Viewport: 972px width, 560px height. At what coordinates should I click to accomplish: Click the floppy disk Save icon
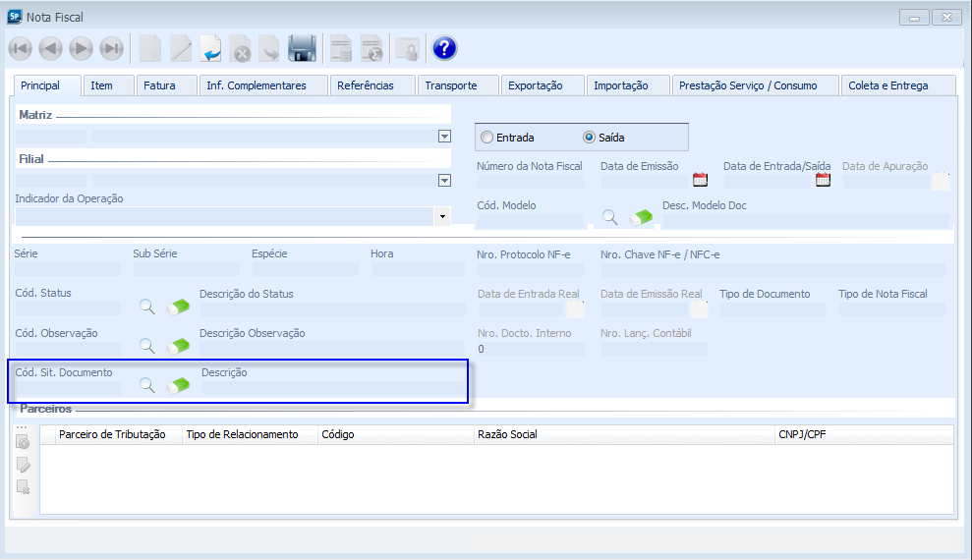302,48
